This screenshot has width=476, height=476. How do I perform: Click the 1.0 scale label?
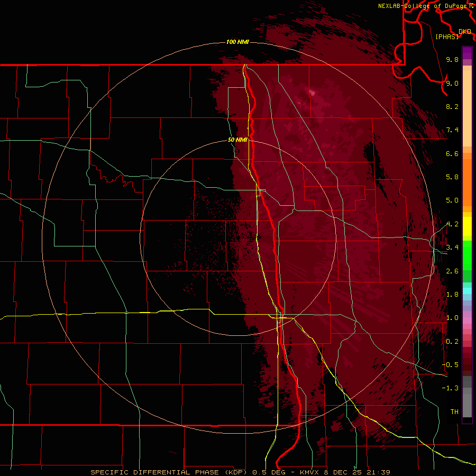452,318
